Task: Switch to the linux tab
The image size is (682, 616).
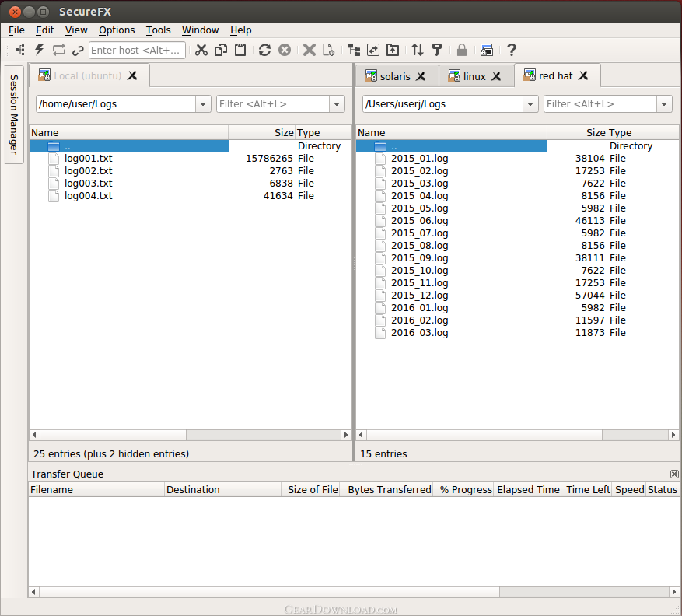Action: click(x=474, y=76)
